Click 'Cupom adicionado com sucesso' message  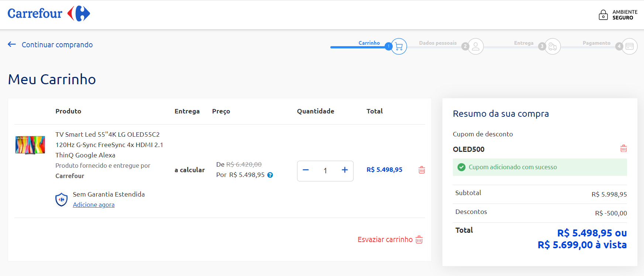[513, 167]
